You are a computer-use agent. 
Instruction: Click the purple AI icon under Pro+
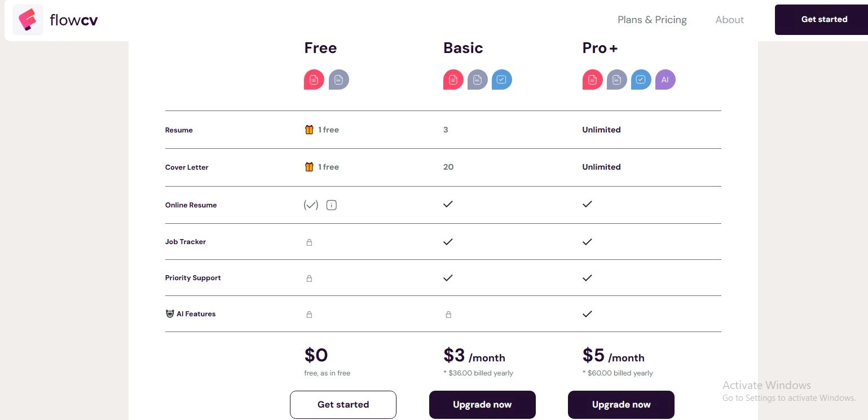coord(665,79)
